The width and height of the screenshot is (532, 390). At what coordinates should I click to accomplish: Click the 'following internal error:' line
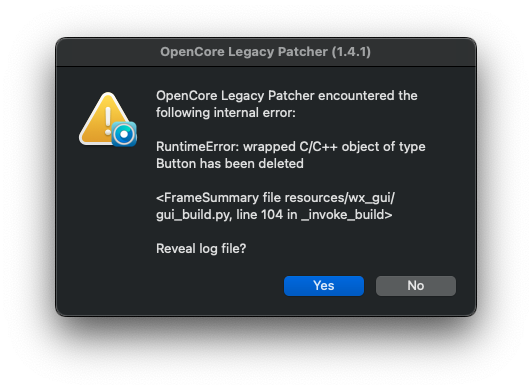226,113
